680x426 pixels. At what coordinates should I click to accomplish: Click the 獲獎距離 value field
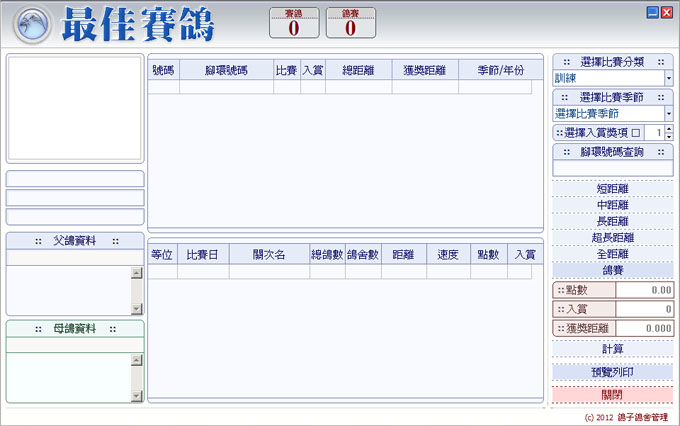[644, 328]
